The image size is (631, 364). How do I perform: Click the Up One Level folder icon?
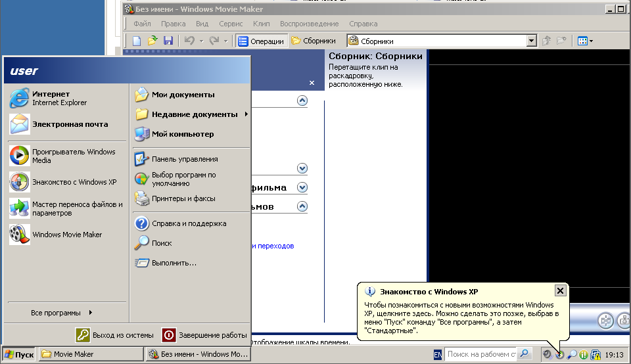coord(546,41)
